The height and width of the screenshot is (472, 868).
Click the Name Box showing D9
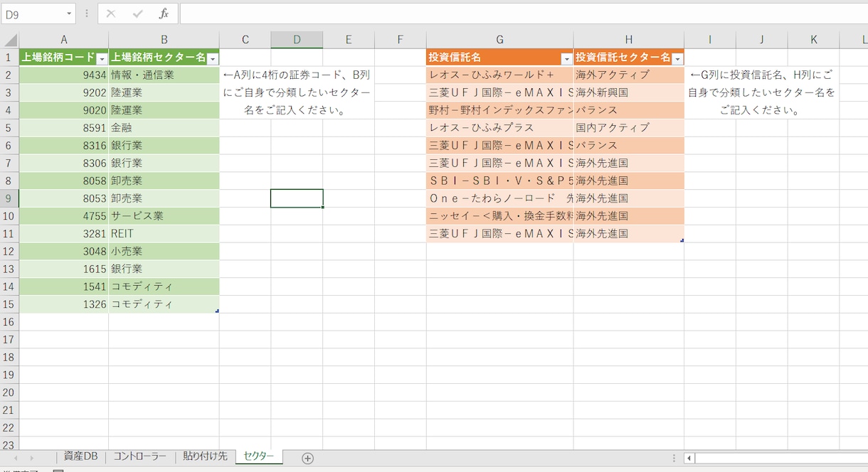[x=33, y=14]
